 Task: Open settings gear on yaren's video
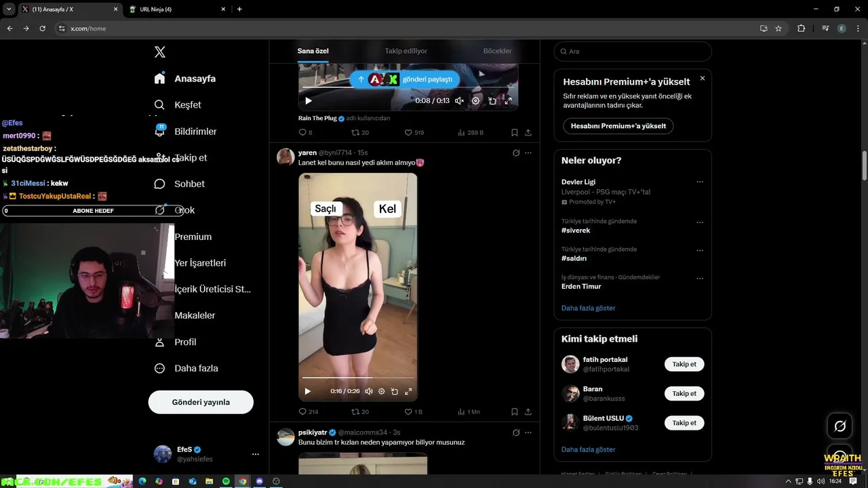[382, 391]
